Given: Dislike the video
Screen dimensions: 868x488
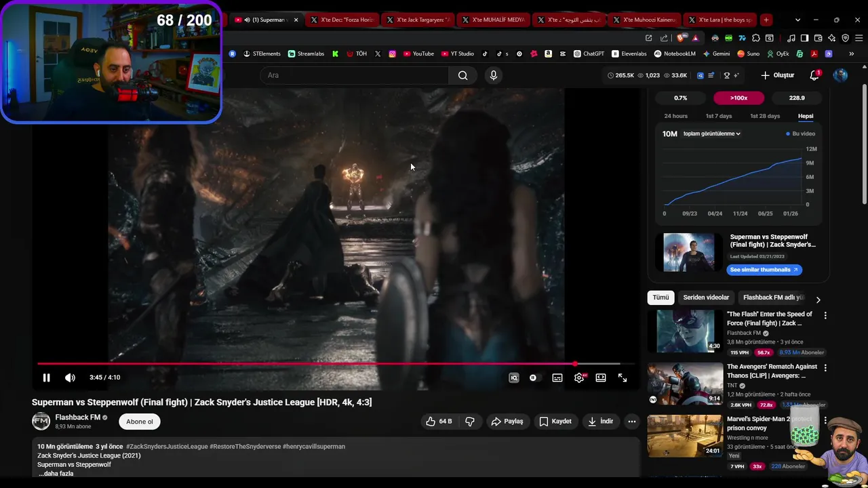Looking at the screenshot, I should pos(469,422).
